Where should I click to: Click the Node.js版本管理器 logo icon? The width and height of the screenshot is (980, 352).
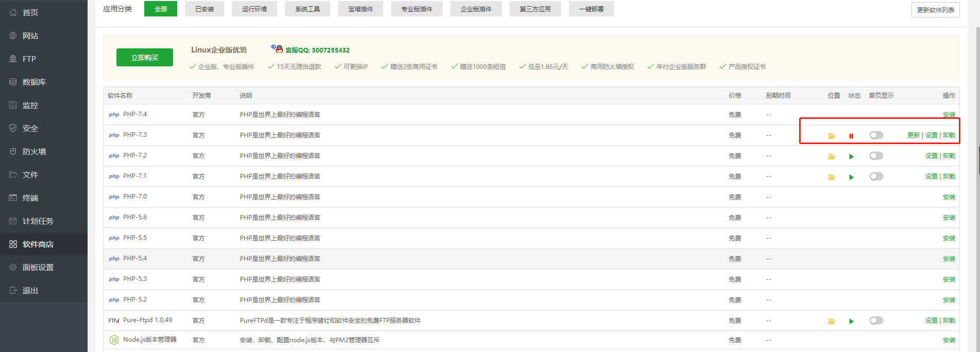point(114,340)
